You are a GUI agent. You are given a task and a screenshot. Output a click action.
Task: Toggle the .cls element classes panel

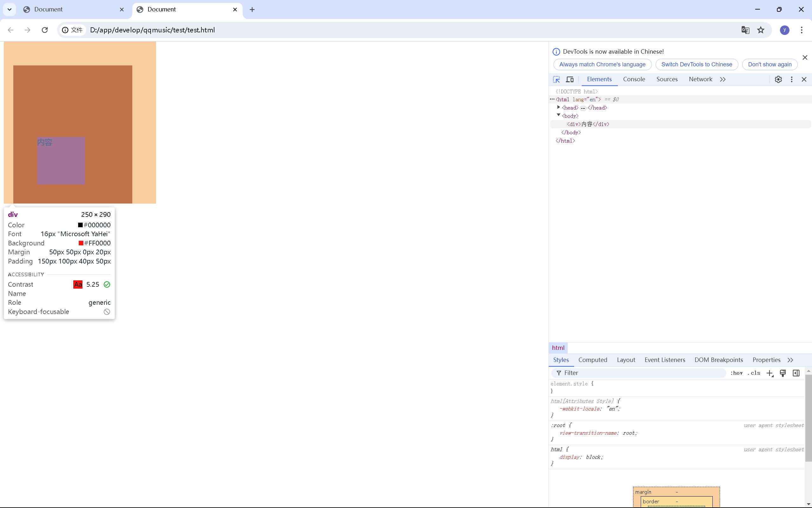click(754, 373)
